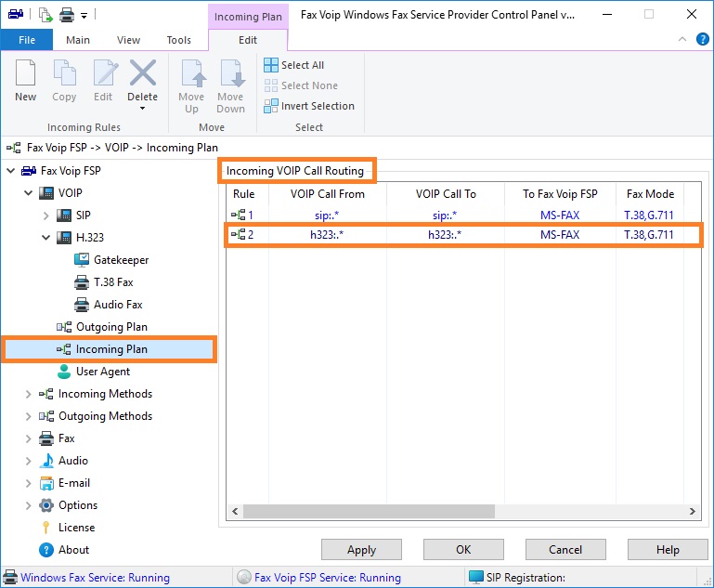Screen dimensions: 714x588
Task: Click Select All in ribbon
Action: (294, 65)
